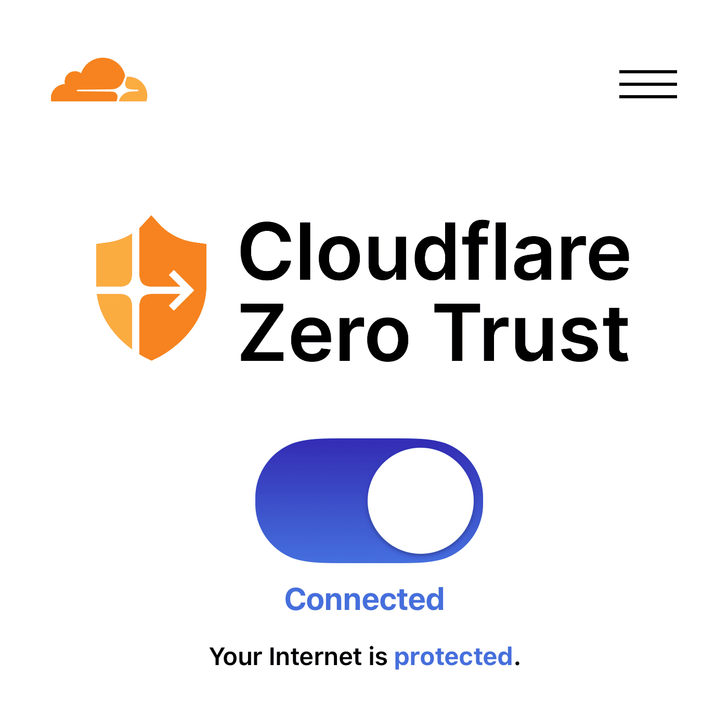Click the "Cloudflare" heading text

coord(434,251)
